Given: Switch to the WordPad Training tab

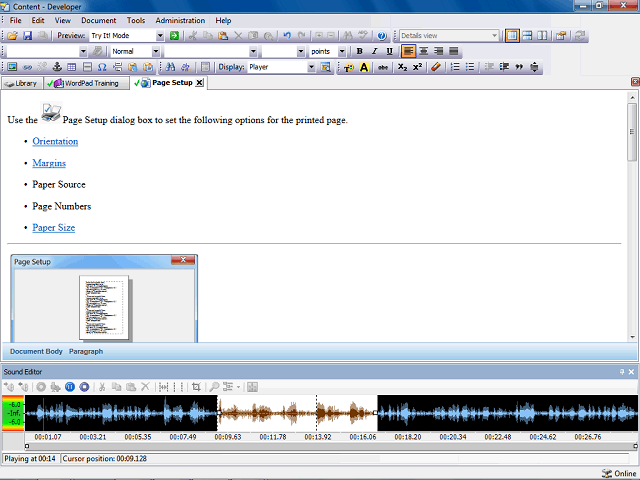Looking at the screenshot, I should pyautogui.click(x=87, y=83).
